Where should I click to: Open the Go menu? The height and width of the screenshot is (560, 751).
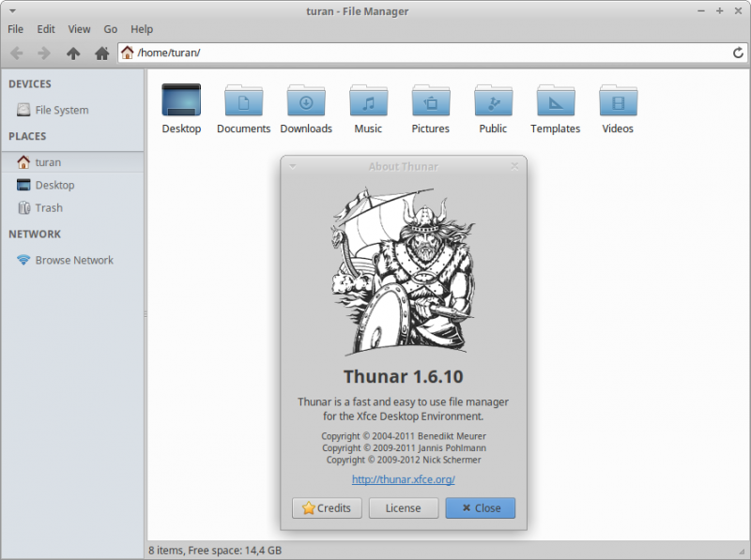[110, 29]
